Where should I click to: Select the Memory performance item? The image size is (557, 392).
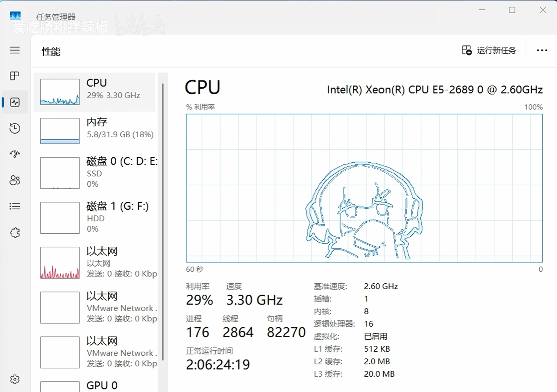click(94, 131)
